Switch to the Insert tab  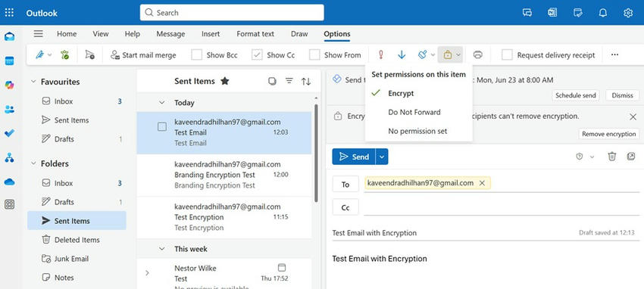211,34
